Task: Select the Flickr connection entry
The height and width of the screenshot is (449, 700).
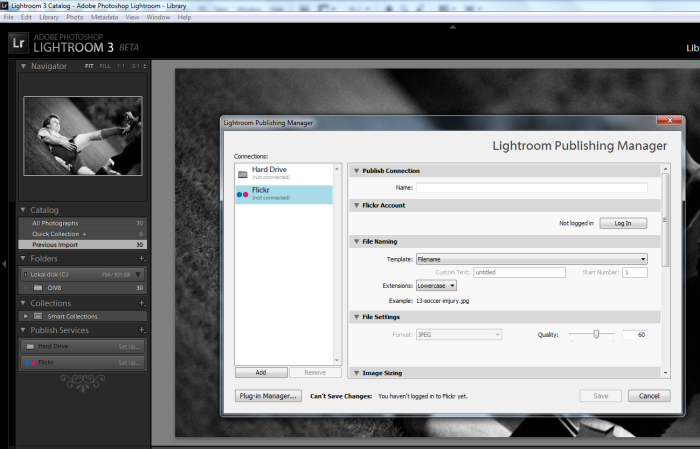Action: (x=283, y=194)
